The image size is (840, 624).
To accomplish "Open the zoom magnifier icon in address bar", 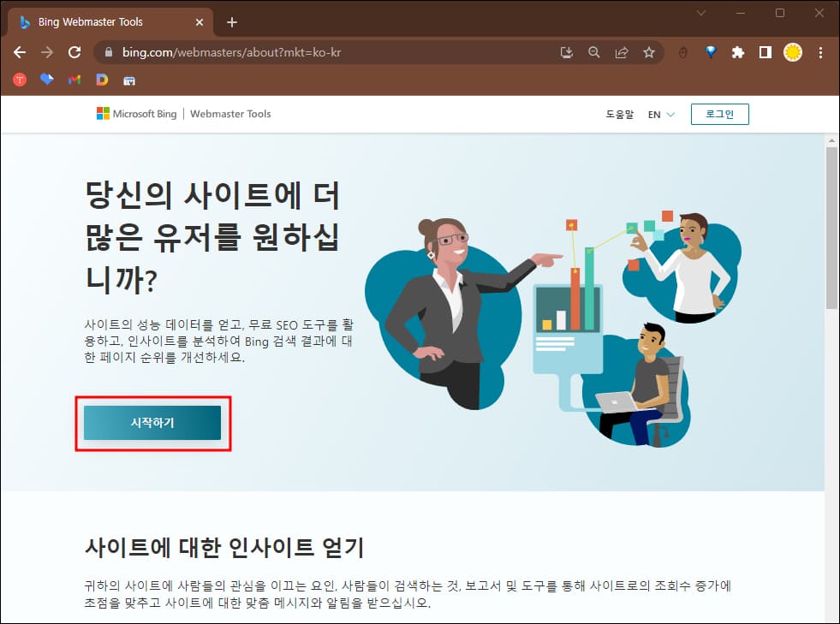I will pos(593,52).
